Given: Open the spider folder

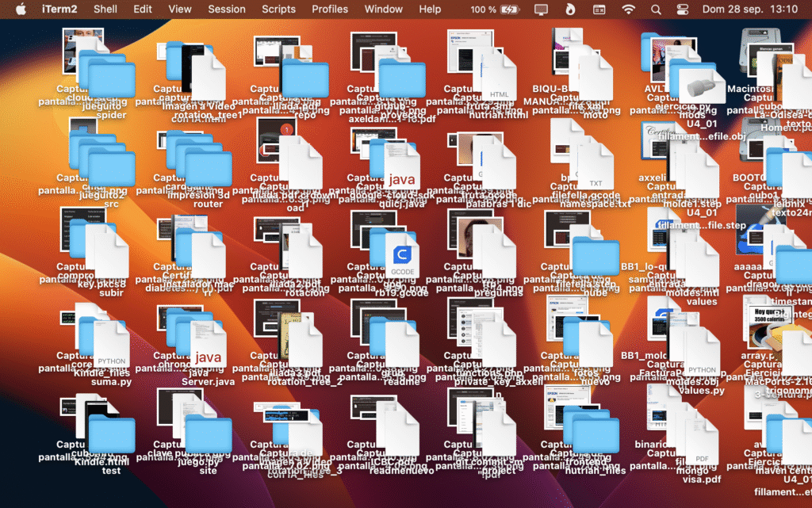Looking at the screenshot, I should tap(111, 80).
